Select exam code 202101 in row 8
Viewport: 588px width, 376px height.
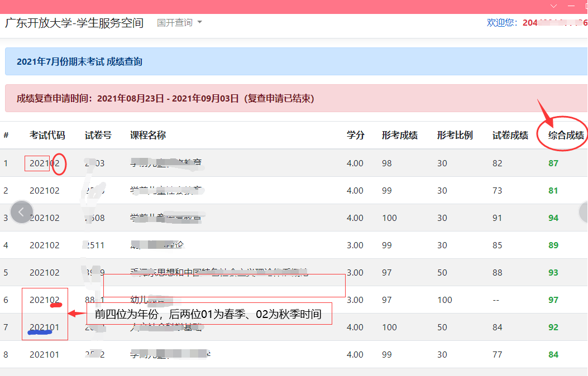[44, 354]
